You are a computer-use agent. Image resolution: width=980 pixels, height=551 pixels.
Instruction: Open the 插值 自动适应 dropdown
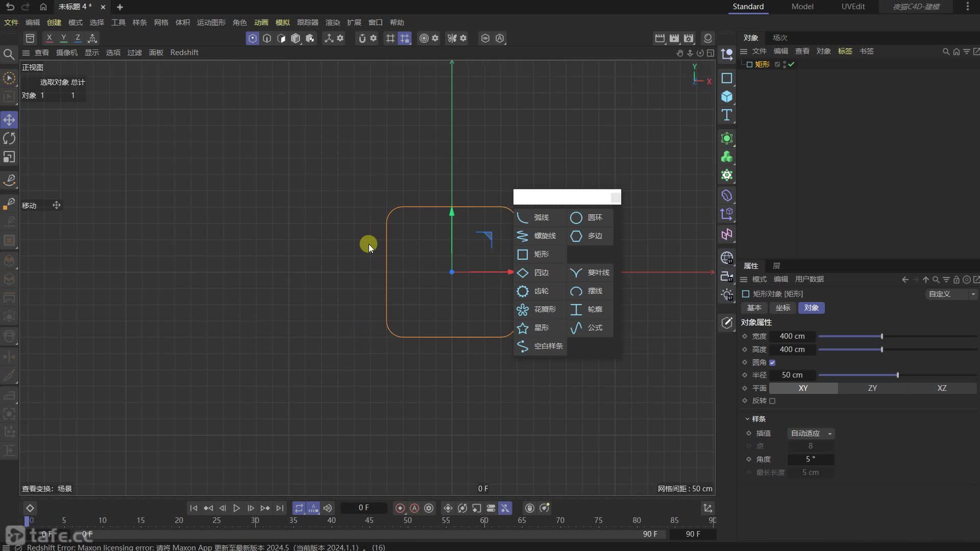(x=811, y=433)
